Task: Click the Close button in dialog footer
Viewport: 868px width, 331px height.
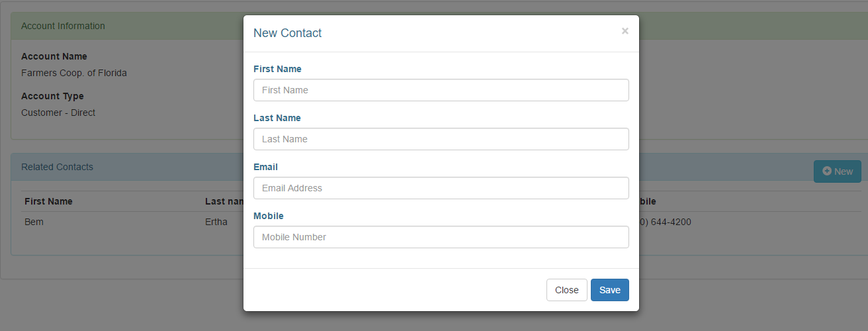Action: click(566, 290)
